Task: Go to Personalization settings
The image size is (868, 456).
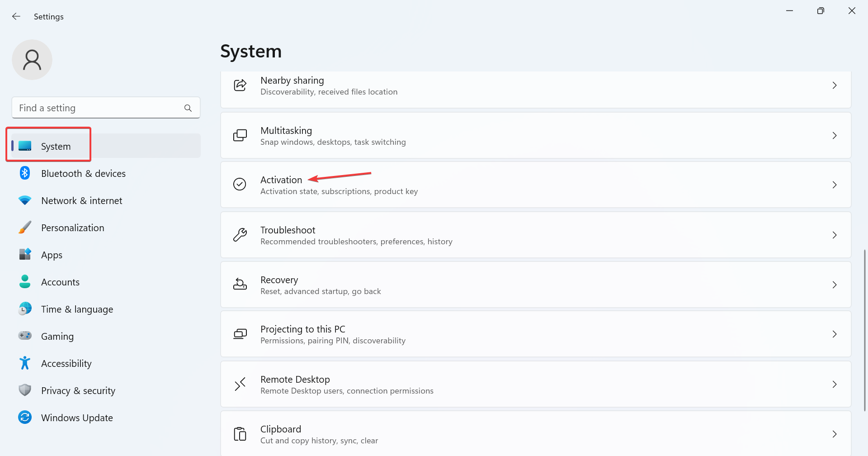Action: (72, 228)
